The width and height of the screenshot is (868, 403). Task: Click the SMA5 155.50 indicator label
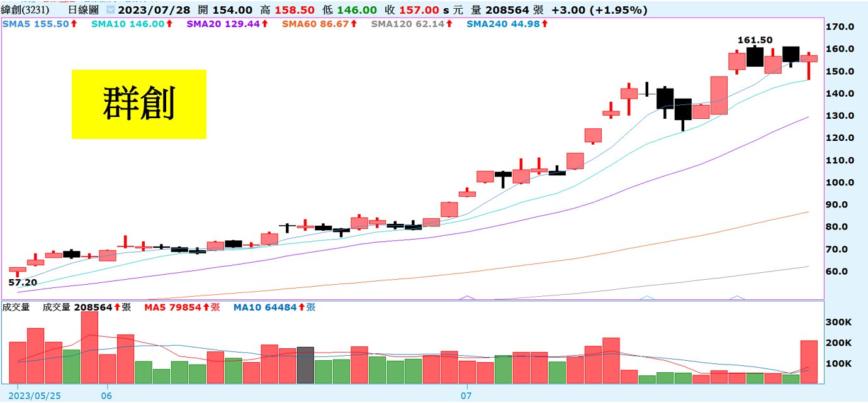(x=35, y=24)
